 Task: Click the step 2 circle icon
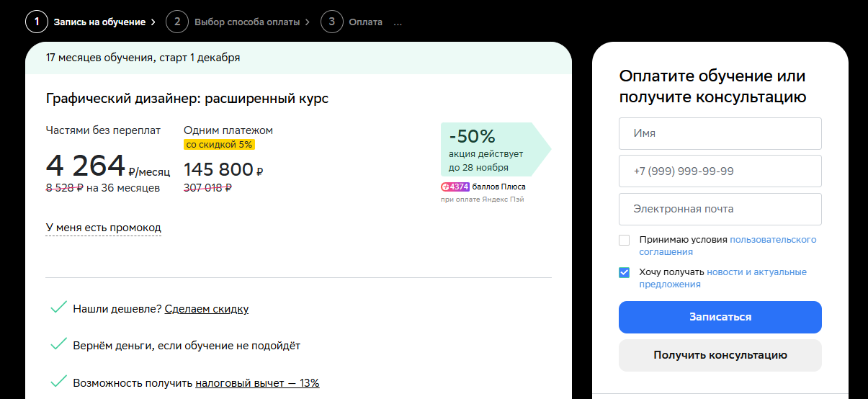pyautogui.click(x=176, y=22)
